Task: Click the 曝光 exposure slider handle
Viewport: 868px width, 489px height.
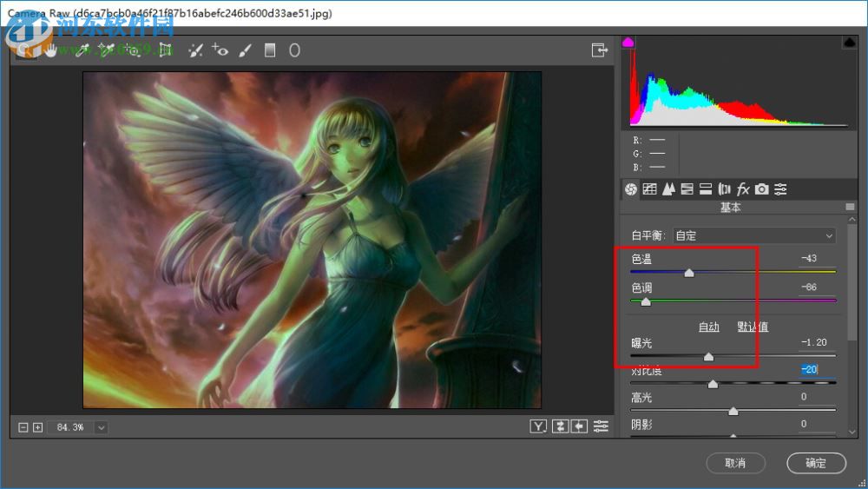Action: pyautogui.click(x=708, y=357)
